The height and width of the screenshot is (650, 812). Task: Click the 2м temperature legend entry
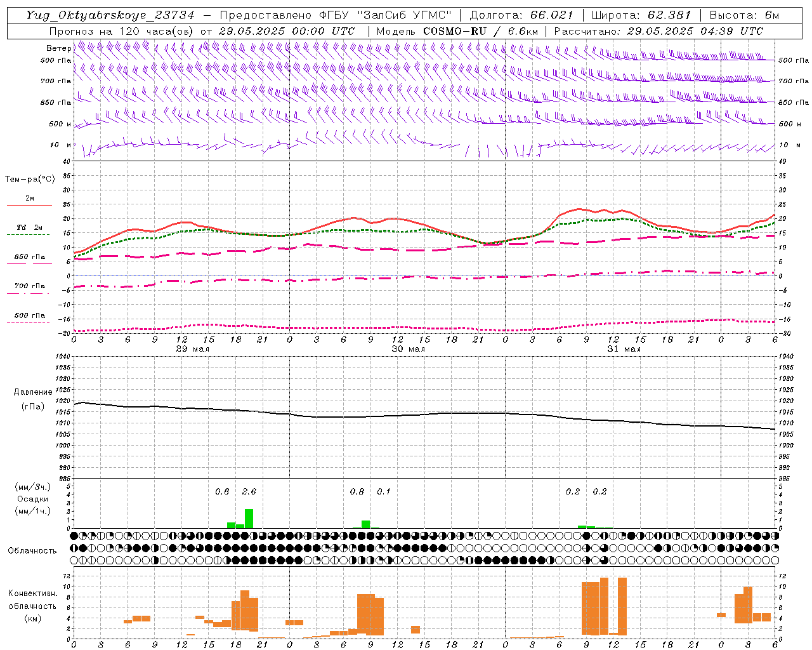(x=30, y=198)
